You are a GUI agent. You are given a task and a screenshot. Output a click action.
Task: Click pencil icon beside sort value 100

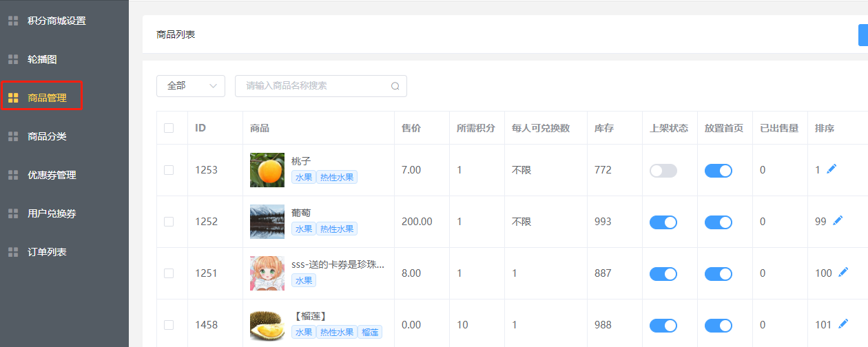(x=843, y=273)
